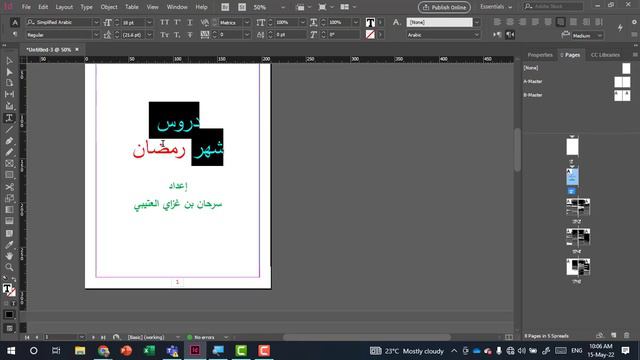
Task: Toggle Superscript formatting
Action: click(x=178, y=22)
